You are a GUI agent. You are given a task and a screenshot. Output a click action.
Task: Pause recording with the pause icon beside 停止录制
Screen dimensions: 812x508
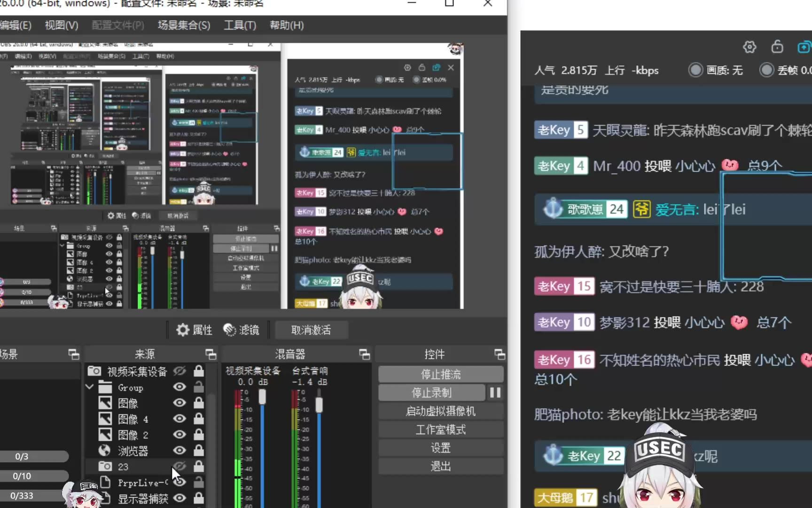coord(496,392)
